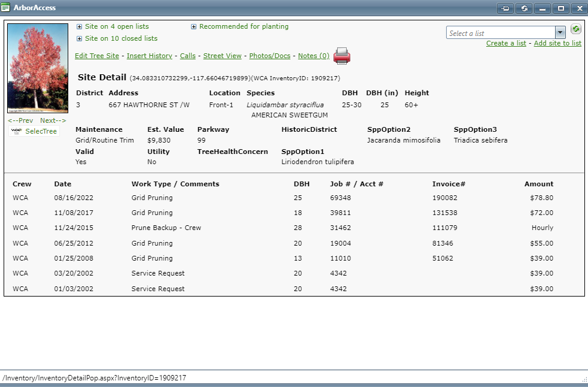Click the 'Hourly' amount entry
This screenshot has height=387, width=588.
(x=542, y=228)
